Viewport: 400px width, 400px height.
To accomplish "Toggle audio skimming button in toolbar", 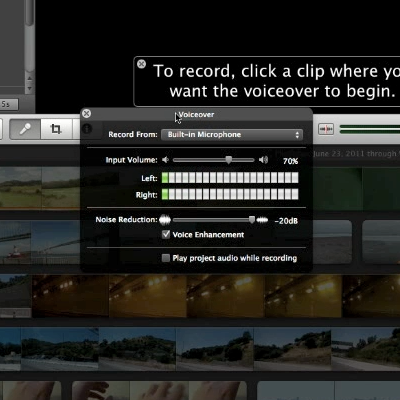I will [326, 129].
